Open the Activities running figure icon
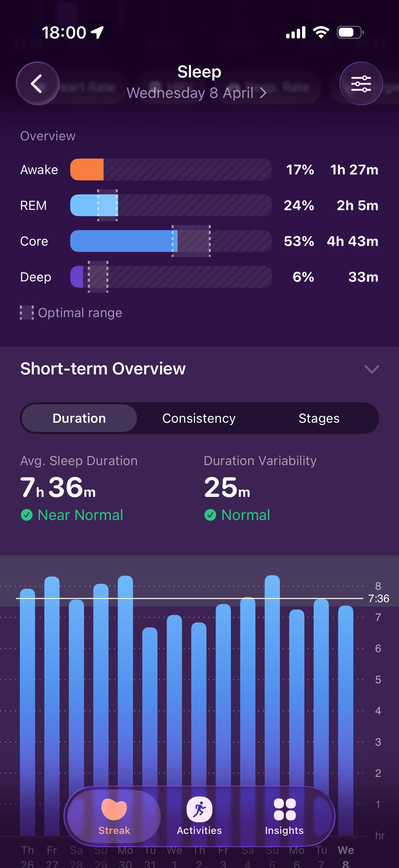 (x=199, y=809)
